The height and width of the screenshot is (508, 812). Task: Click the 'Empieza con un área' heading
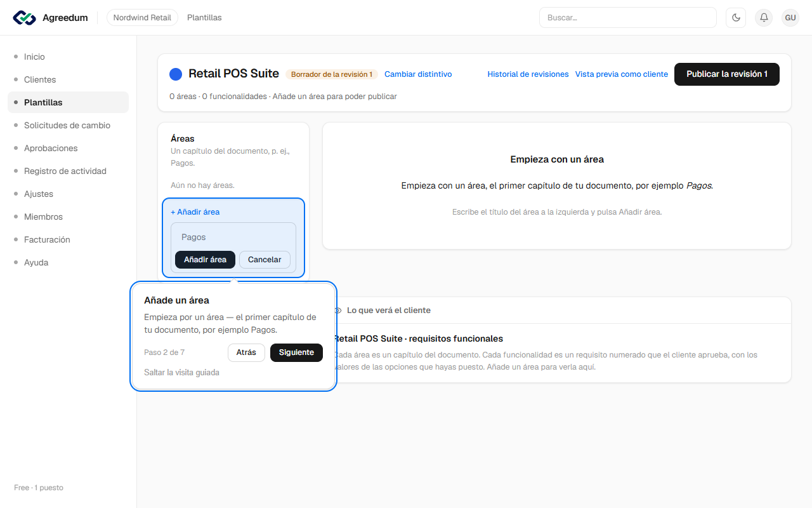557,159
